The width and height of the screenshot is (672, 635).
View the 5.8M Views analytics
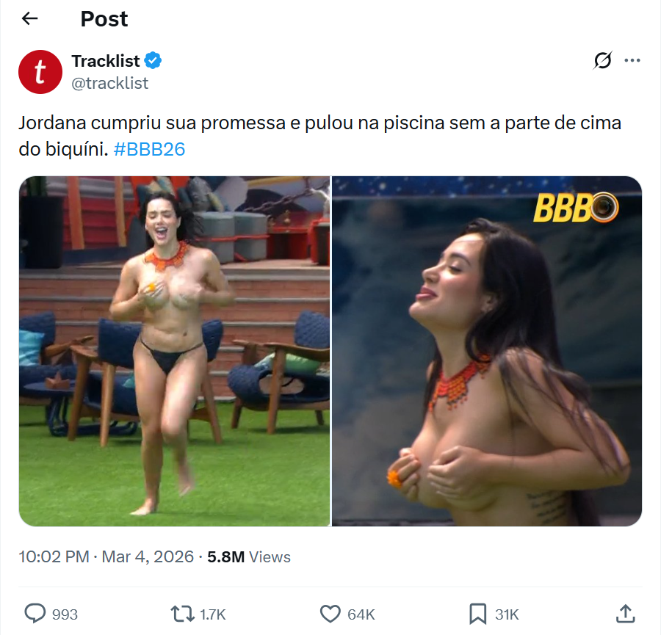pos(248,556)
